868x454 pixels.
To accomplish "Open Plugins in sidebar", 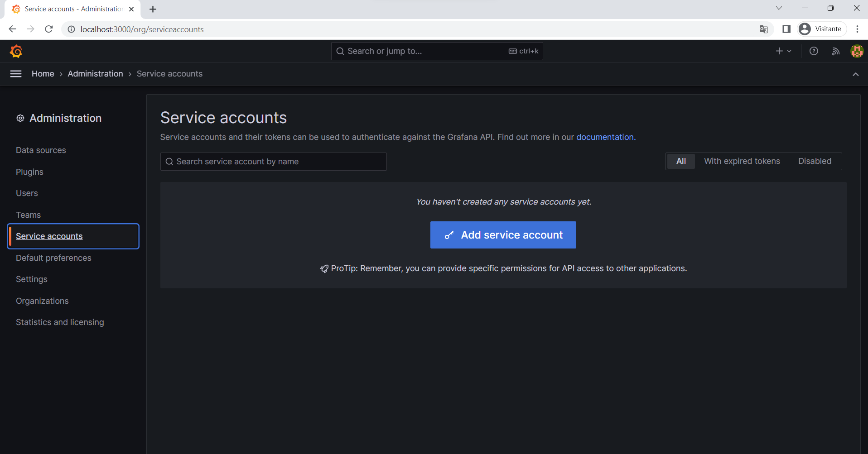I will pyautogui.click(x=29, y=172).
